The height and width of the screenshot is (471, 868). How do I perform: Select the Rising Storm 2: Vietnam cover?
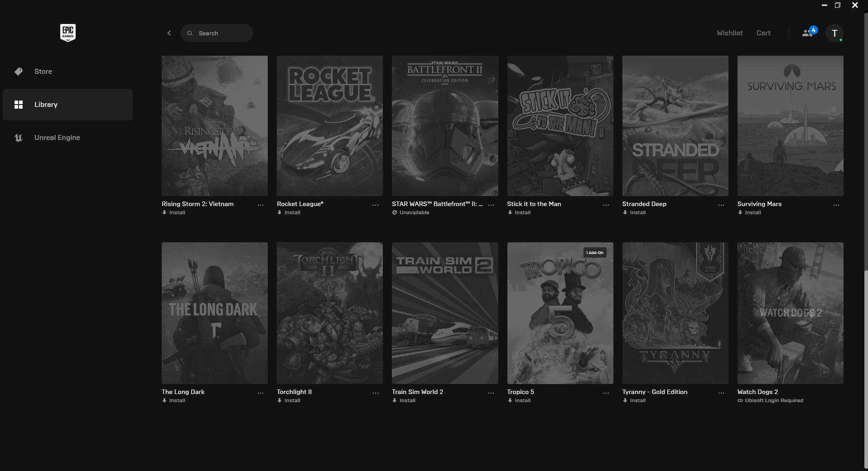(215, 126)
